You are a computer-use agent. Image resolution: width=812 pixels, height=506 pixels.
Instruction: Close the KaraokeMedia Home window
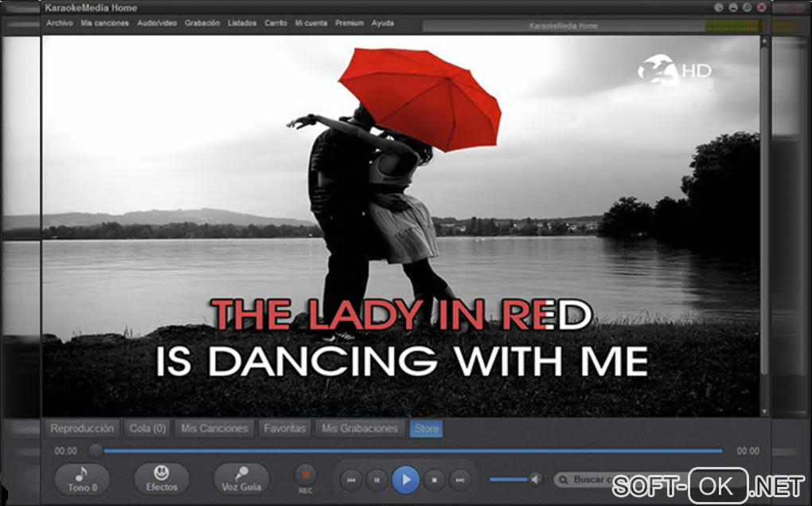[x=762, y=7]
